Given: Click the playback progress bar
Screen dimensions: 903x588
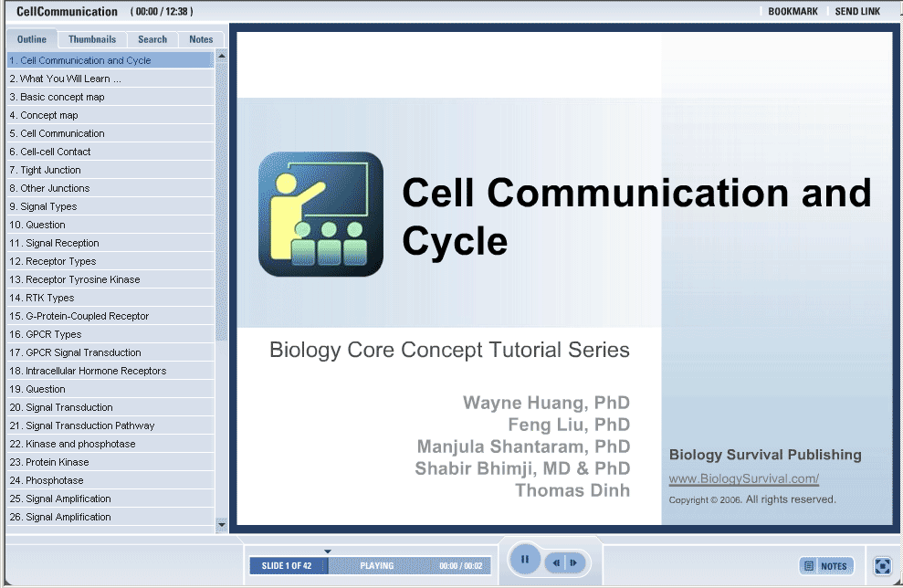Looking at the screenshot, I should [x=409, y=566].
